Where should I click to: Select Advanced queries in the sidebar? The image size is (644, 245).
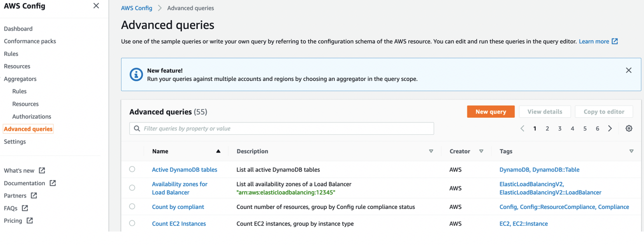click(28, 129)
